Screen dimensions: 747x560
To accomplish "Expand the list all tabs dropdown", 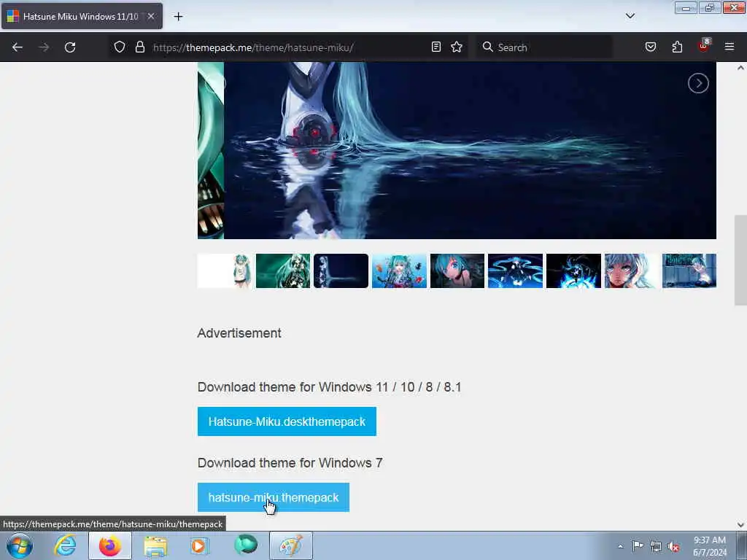I will click(630, 16).
